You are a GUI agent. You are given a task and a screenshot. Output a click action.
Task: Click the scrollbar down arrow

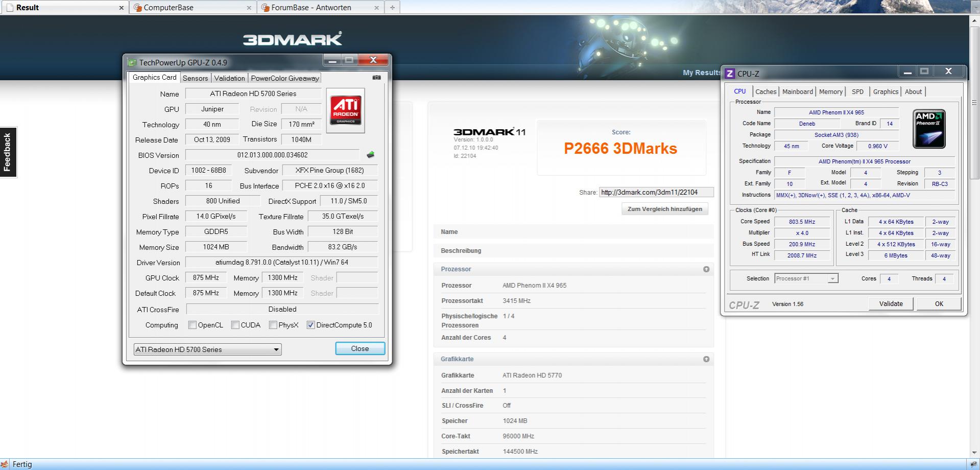click(x=974, y=453)
